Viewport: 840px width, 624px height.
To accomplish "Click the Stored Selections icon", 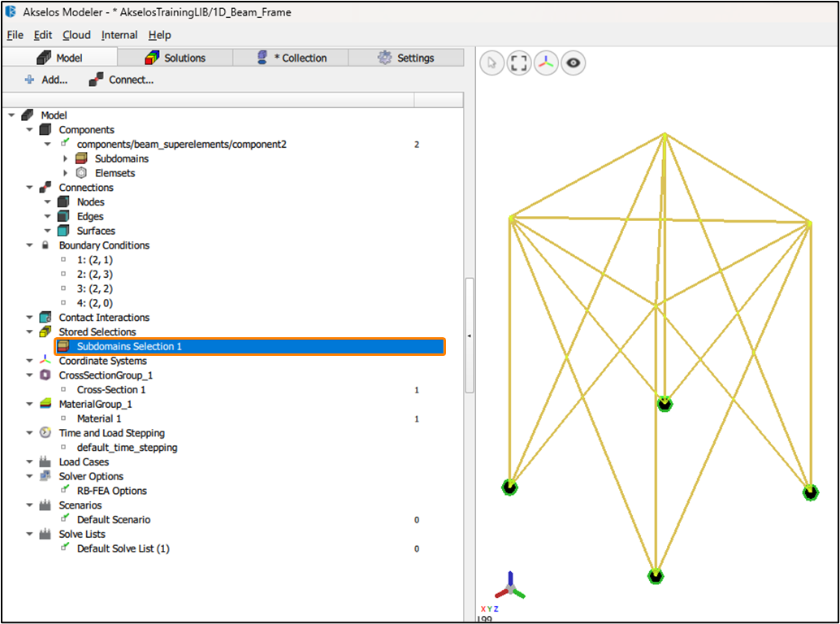I will click(x=45, y=332).
